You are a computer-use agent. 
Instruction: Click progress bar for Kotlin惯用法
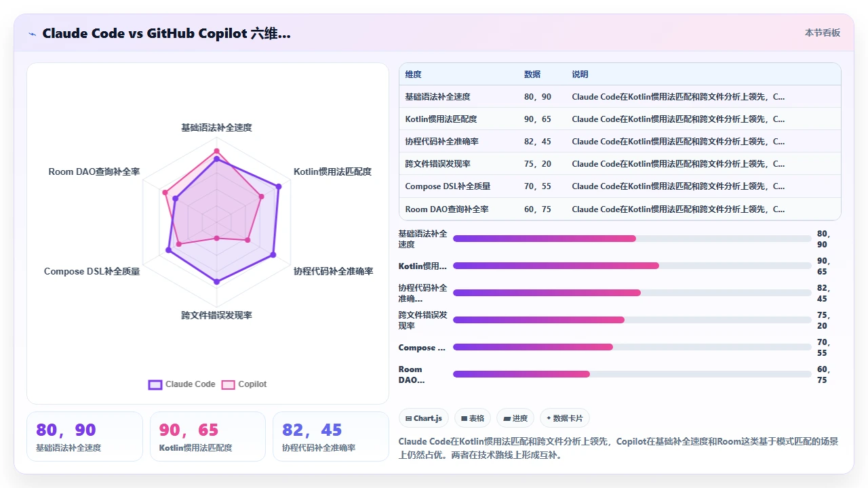tap(632, 266)
